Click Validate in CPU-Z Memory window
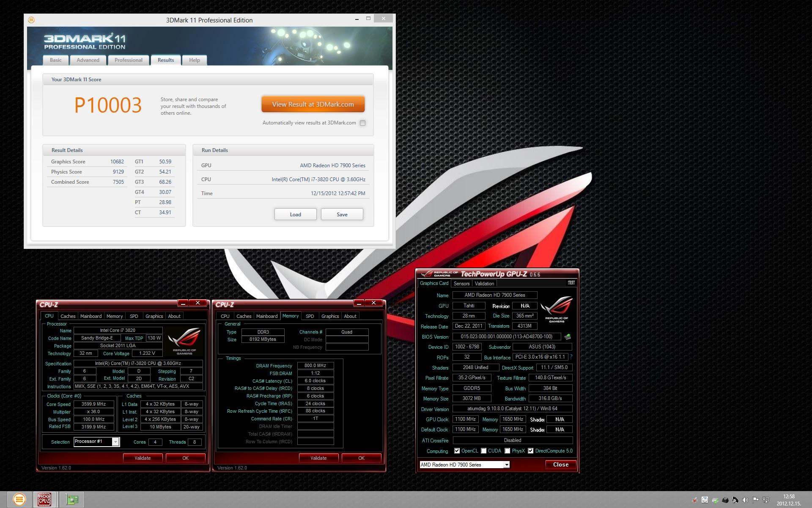Viewport: 812px width, 508px height. click(318, 458)
